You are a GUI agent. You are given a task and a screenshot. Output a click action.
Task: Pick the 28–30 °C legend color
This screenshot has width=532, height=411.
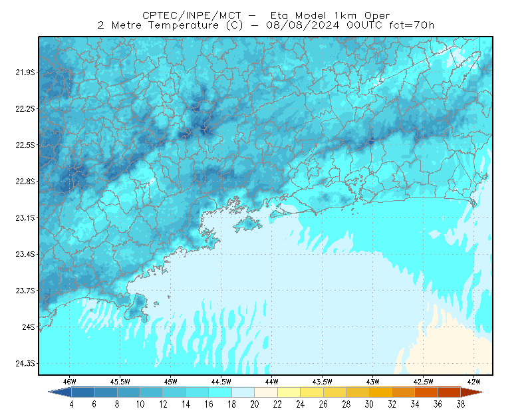358,392
